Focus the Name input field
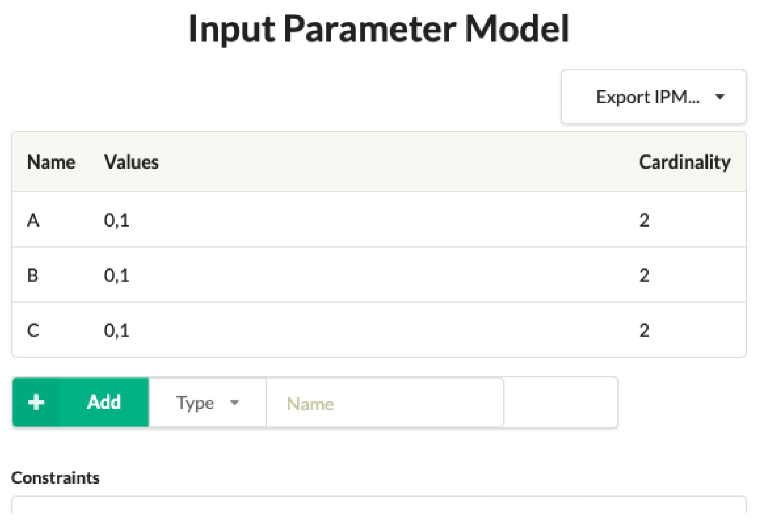The height and width of the screenshot is (532, 758). tap(385, 403)
